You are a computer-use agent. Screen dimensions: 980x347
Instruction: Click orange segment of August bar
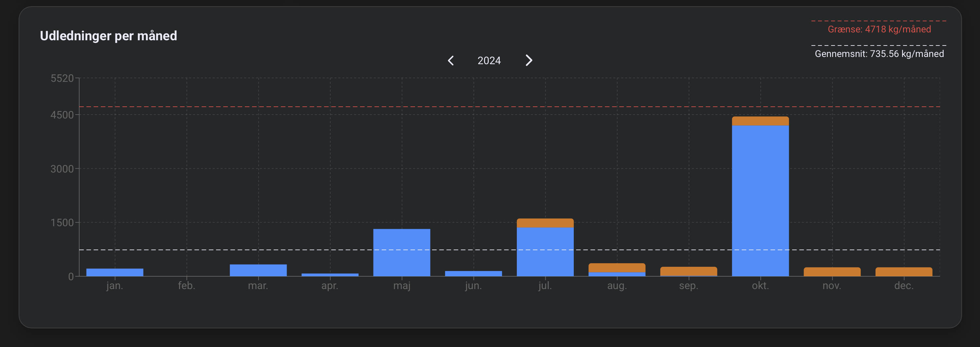617,267
